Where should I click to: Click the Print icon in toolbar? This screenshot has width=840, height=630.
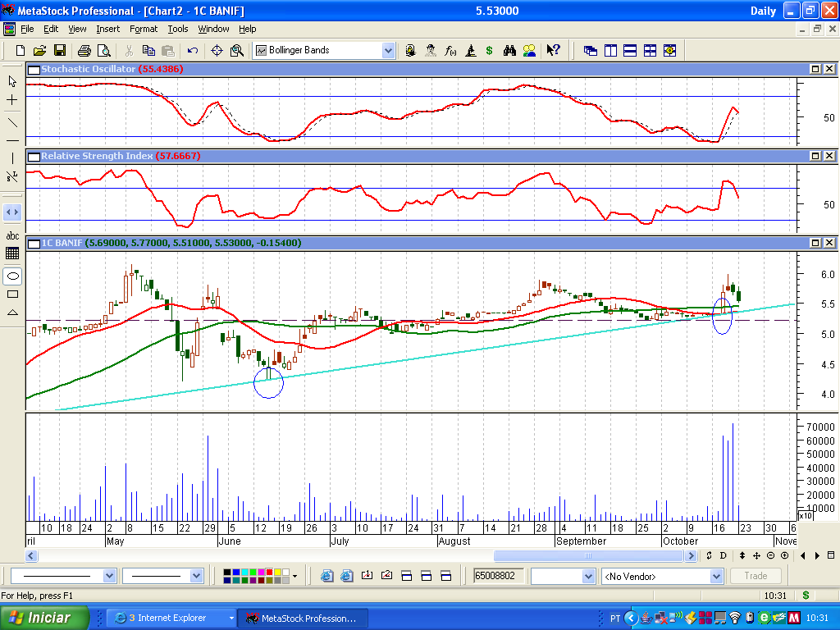[x=84, y=51]
